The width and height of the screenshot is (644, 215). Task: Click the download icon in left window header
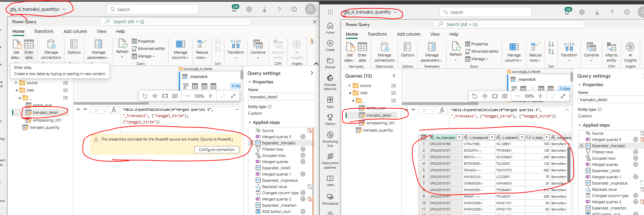[x=264, y=9]
